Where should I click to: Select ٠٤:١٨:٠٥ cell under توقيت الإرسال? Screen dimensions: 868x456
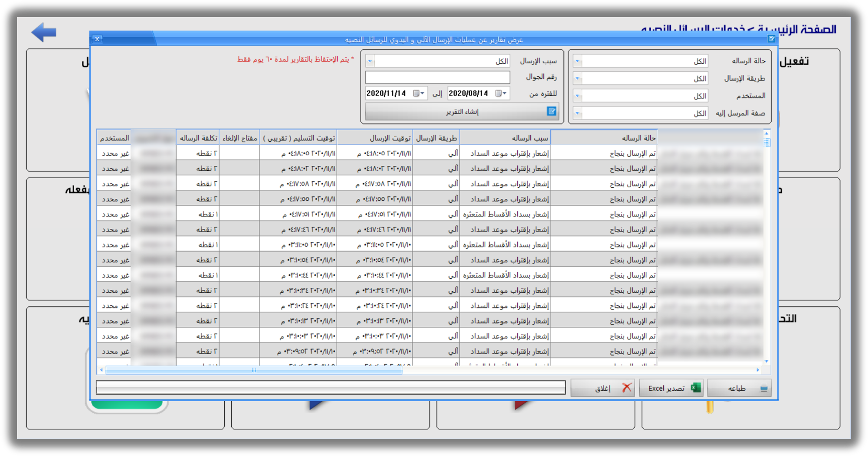pyautogui.click(x=375, y=154)
